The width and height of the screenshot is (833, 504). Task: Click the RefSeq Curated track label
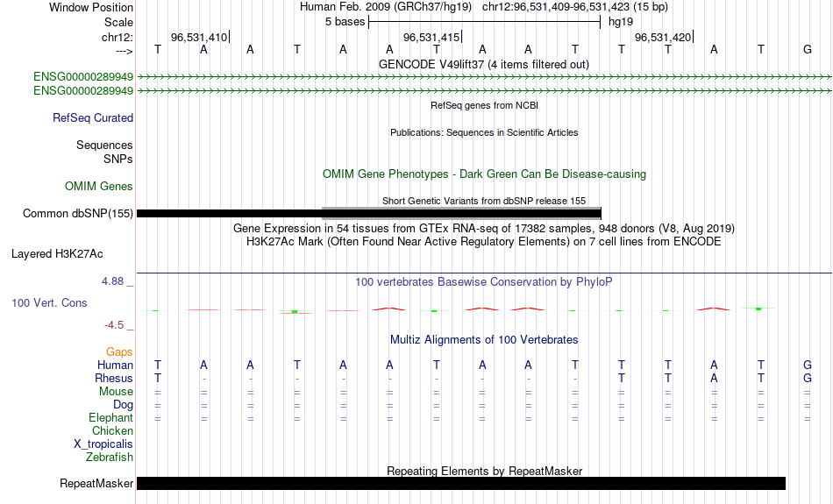tap(93, 118)
